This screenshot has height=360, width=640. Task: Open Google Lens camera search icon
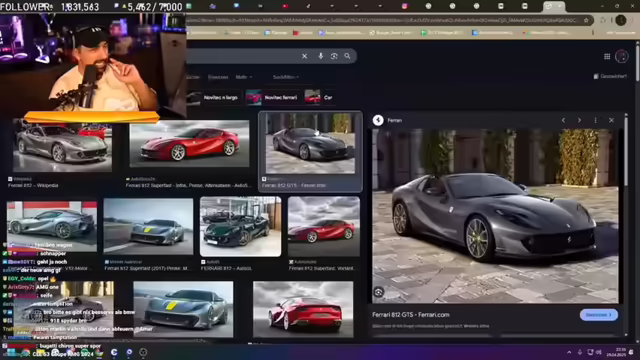click(x=334, y=56)
